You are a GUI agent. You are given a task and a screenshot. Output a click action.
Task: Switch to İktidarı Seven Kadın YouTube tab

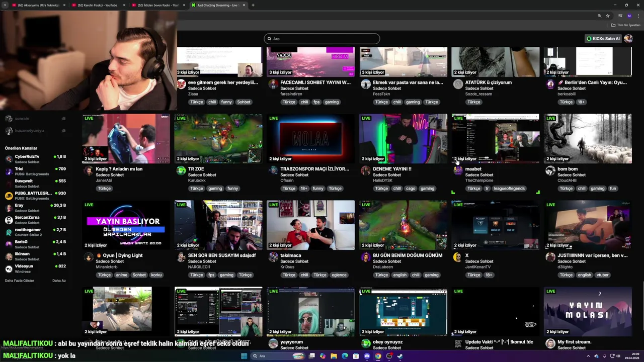coord(157,5)
